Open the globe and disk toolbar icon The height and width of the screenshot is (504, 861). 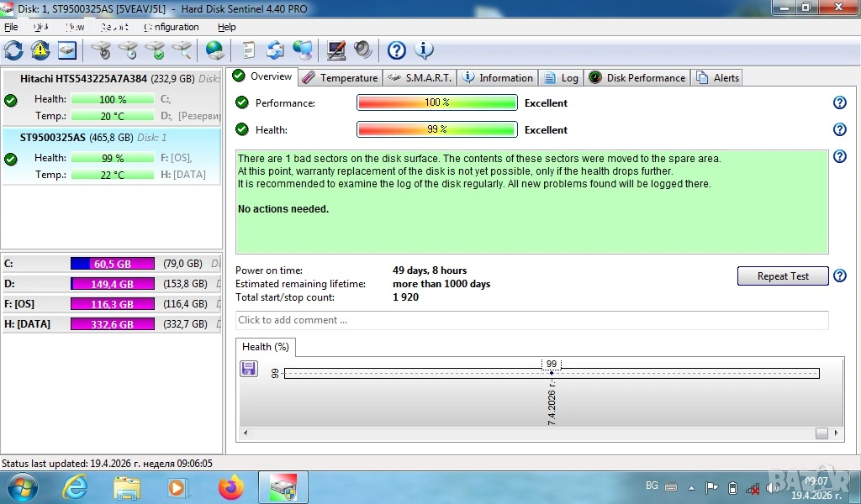point(215,50)
